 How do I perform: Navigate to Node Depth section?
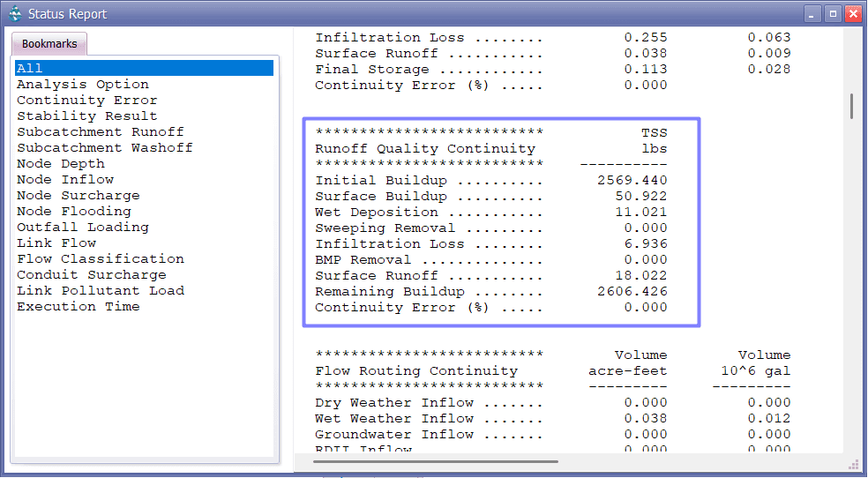coord(60,164)
